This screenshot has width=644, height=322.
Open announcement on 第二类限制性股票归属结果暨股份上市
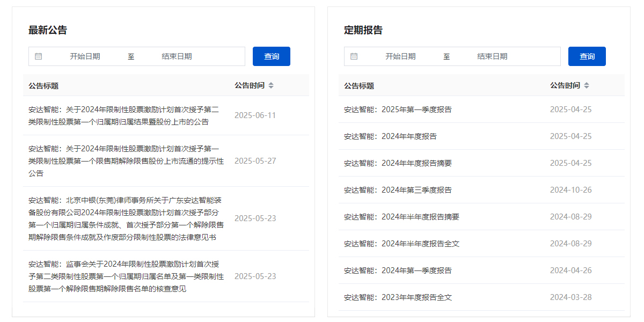pos(124,115)
